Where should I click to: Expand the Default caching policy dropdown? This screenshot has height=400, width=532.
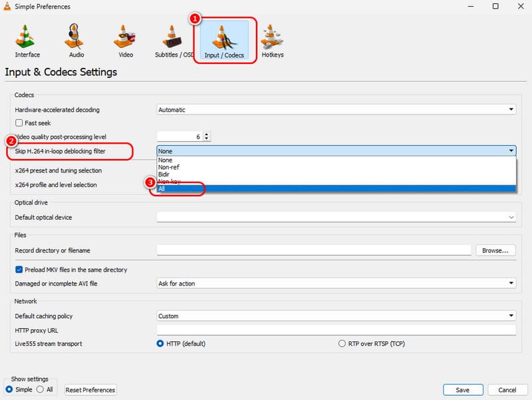[x=336, y=316]
